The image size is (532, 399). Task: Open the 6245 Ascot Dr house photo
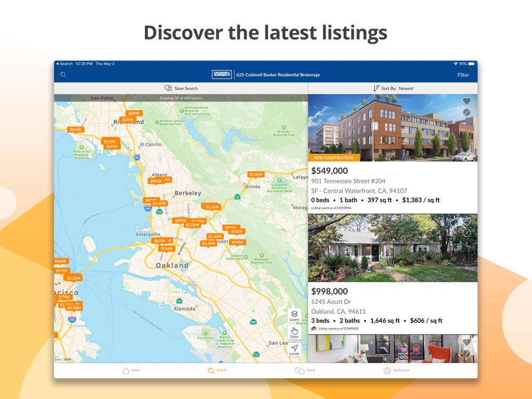(393, 248)
